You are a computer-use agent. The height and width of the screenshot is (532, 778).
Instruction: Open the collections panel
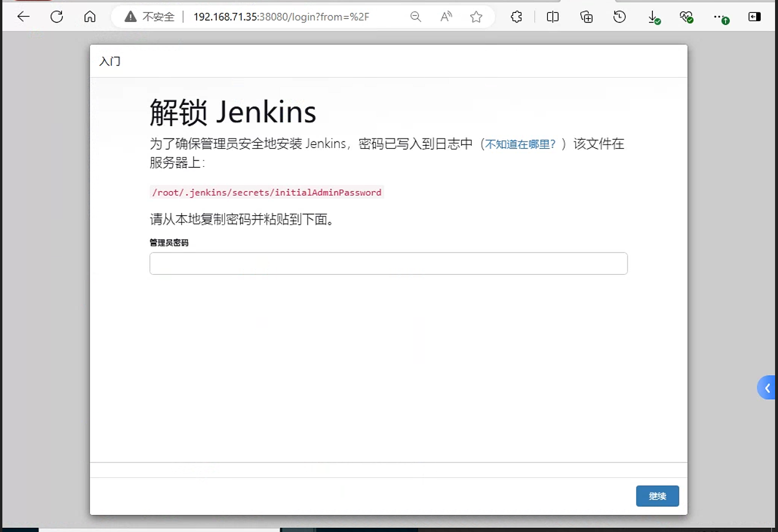[x=586, y=17]
